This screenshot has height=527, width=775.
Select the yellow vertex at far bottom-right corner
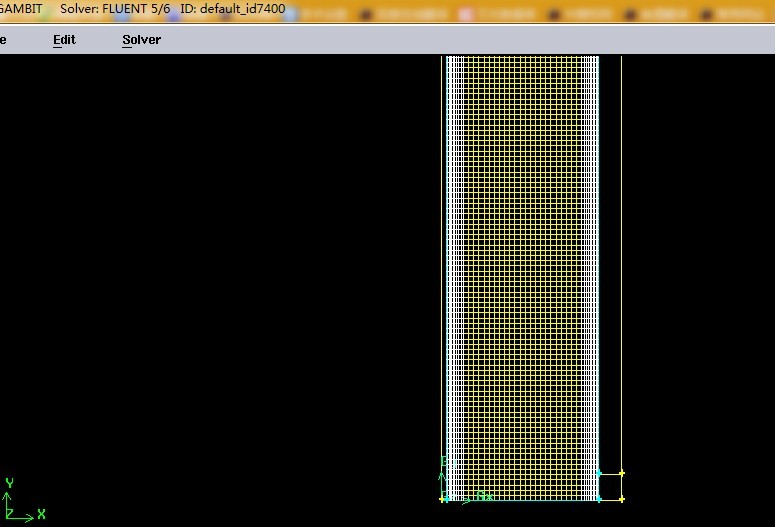(622, 499)
